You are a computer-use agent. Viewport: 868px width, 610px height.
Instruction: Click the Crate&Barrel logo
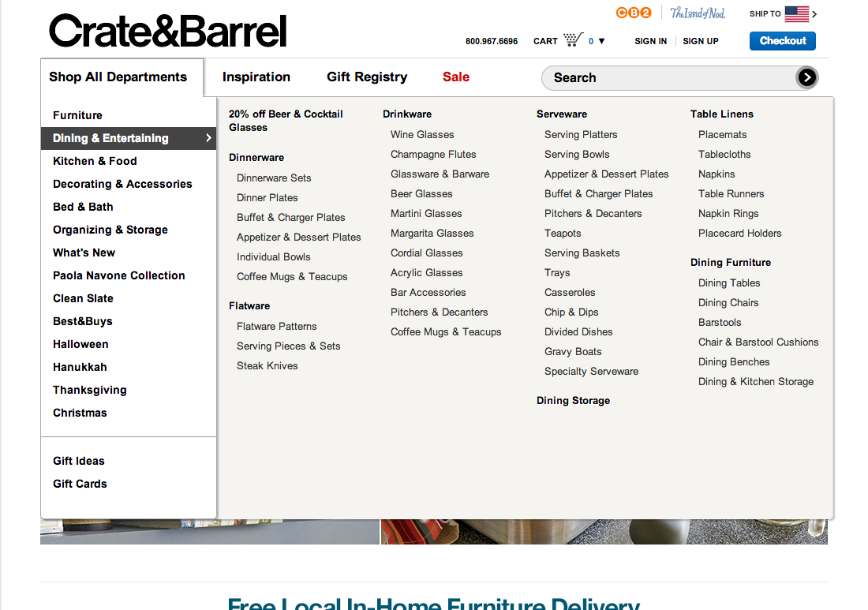pyautogui.click(x=167, y=32)
